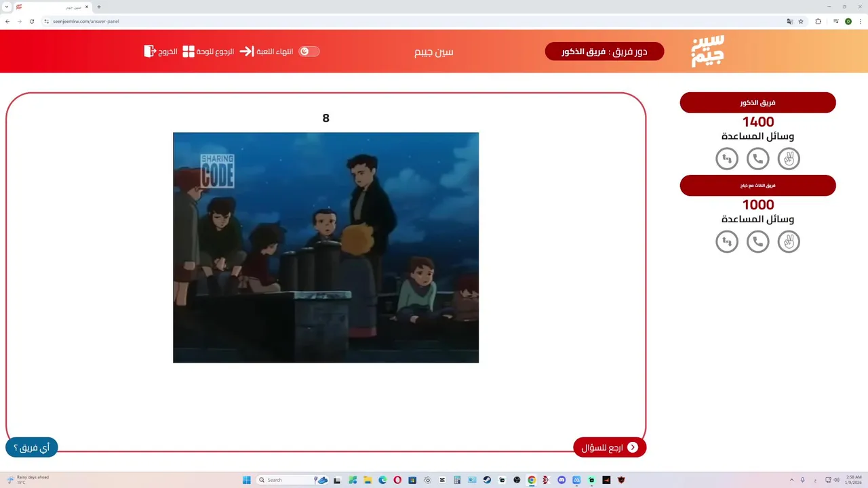This screenshot has height=488, width=868.
Task: Open the weather widget Rainy days ahead
Action: click(x=28, y=480)
